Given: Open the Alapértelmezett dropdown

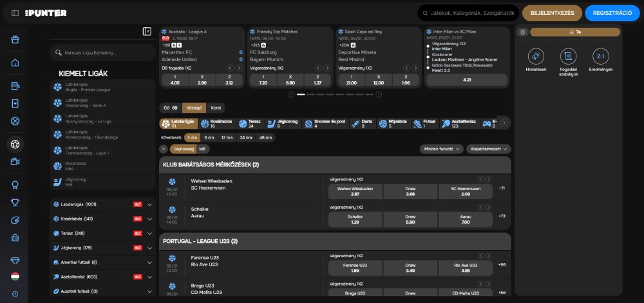Looking at the screenshot, I should pyautogui.click(x=488, y=149).
